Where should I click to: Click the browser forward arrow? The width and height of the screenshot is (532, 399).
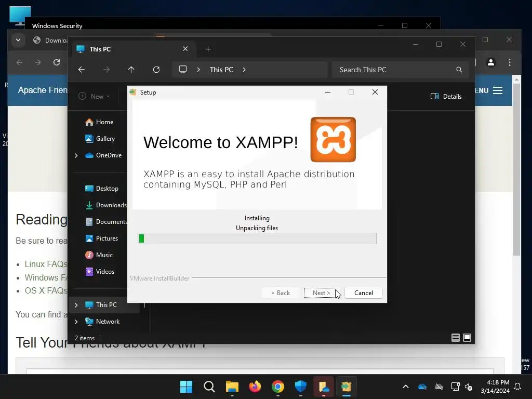pyautogui.click(x=38, y=62)
